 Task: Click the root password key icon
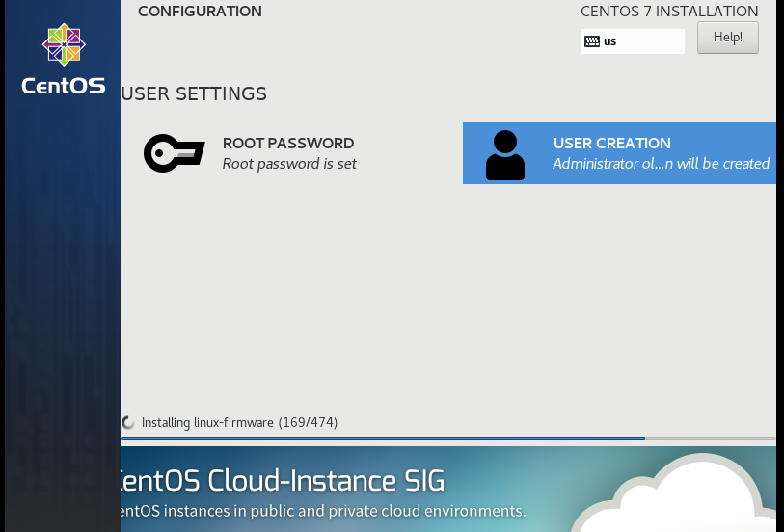174,153
